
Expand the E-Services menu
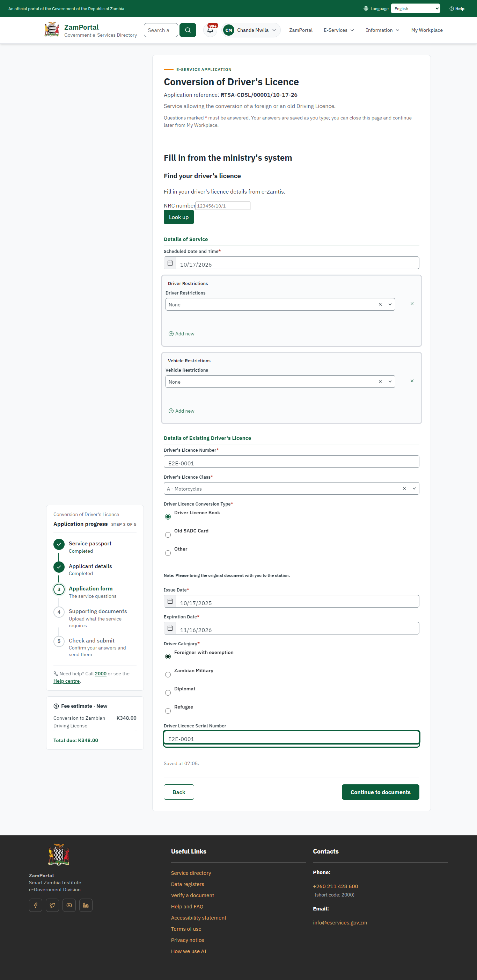338,30
